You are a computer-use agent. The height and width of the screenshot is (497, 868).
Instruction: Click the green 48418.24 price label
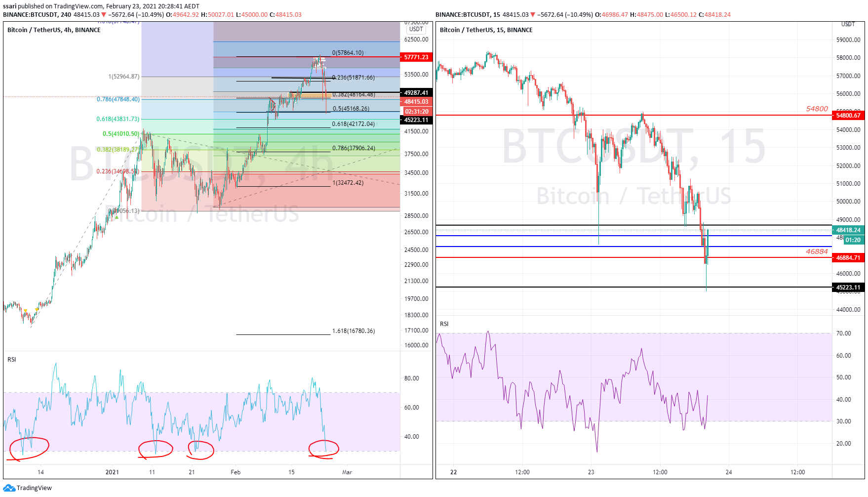coord(848,230)
